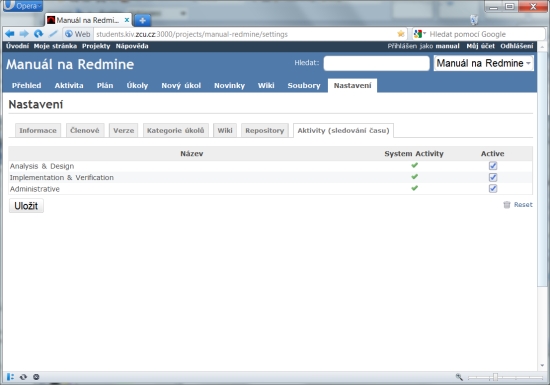The width and height of the screenshot is (550, 385).
Task: Click the manual username link
Action: tap(447, 46)
